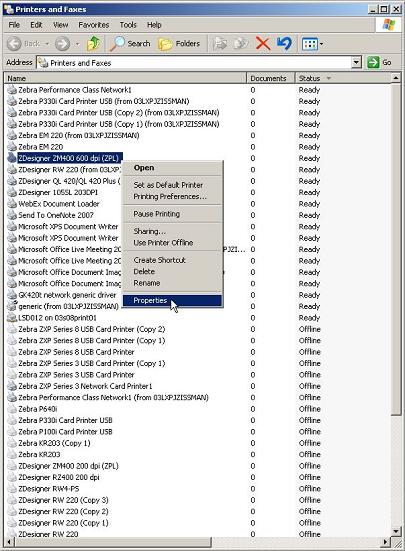Click ZDesigner ZM400 600 dpi printer icon
Viewport: 405px width, 551px height.
[12, 158]
